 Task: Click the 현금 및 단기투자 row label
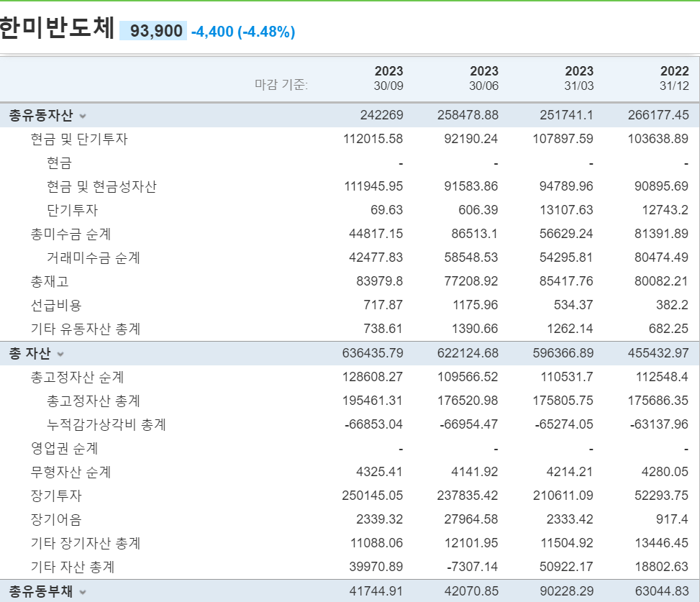[79, 139]
